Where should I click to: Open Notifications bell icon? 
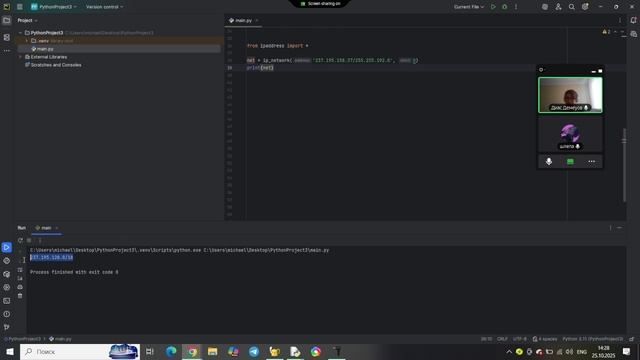(x=633, y=20)
